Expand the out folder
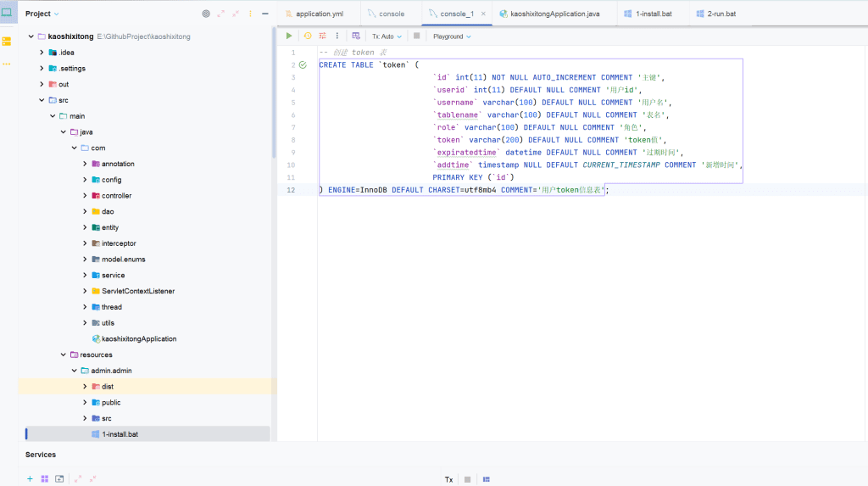868x486 pixels. tap(42, 84)
